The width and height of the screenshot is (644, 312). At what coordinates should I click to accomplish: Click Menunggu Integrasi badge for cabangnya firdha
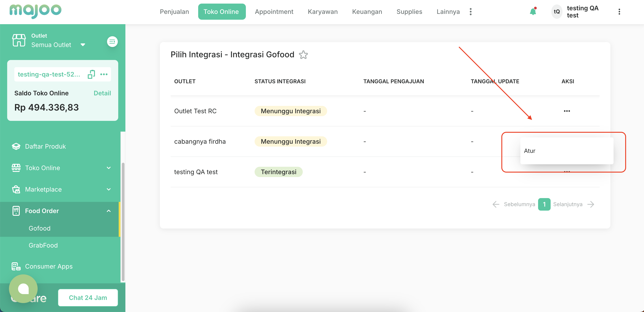click(290, 141)
